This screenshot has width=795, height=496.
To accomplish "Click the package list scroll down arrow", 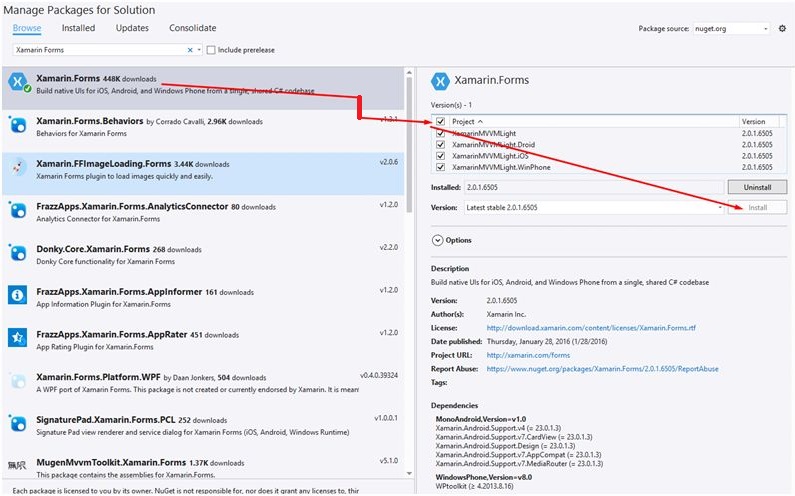I will [409, 474].
